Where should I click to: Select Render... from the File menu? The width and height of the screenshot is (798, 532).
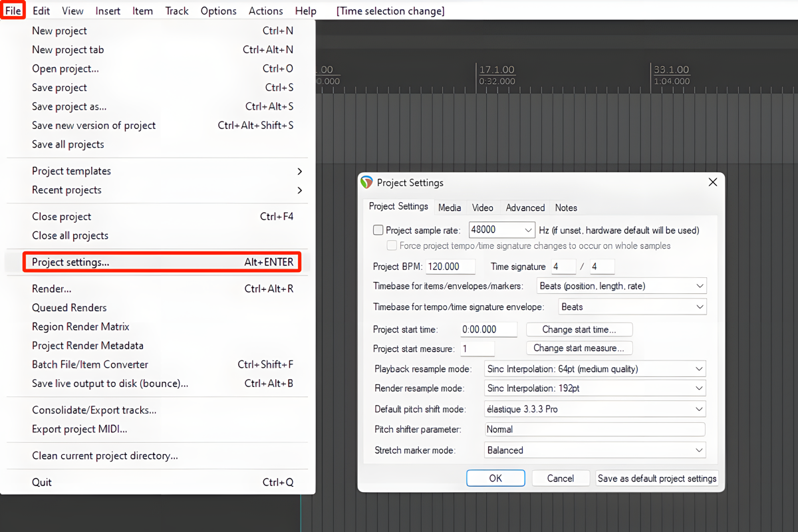point(52,289)
